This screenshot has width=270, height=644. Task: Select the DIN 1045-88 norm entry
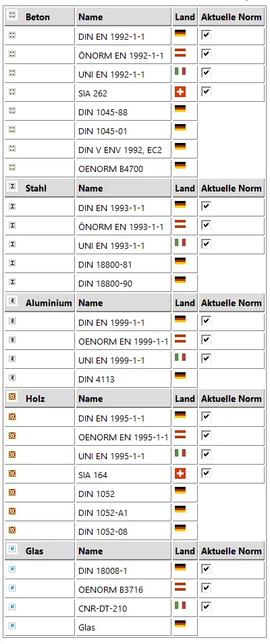(103, 112)
